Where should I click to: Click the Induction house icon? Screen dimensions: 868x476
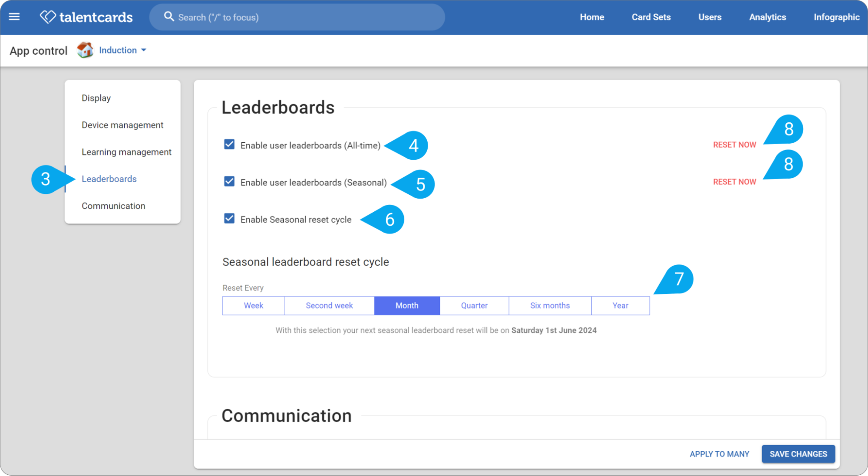(x=85, y=50)
